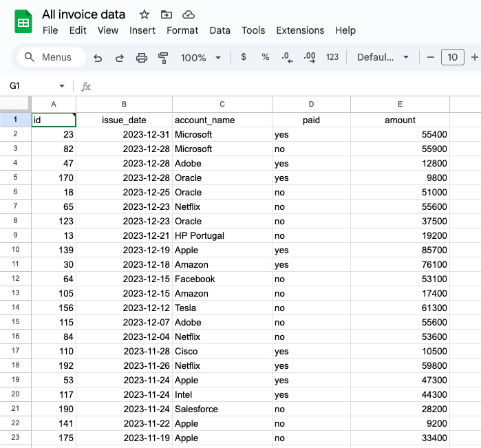This screenshot has width=481, height=448.
Task: Select the 'amount' header cell
Action: pyautogui.click(x=400, y=120)
